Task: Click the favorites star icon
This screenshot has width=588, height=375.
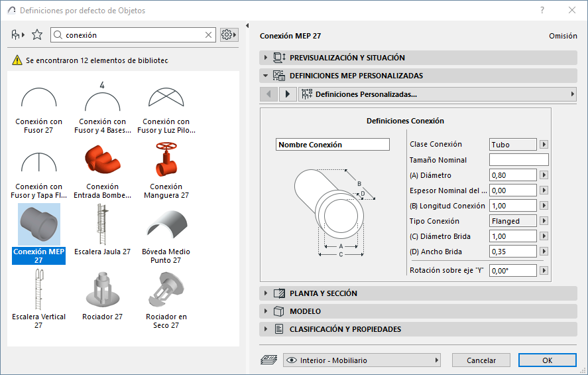Action: [x=37, y=35]
